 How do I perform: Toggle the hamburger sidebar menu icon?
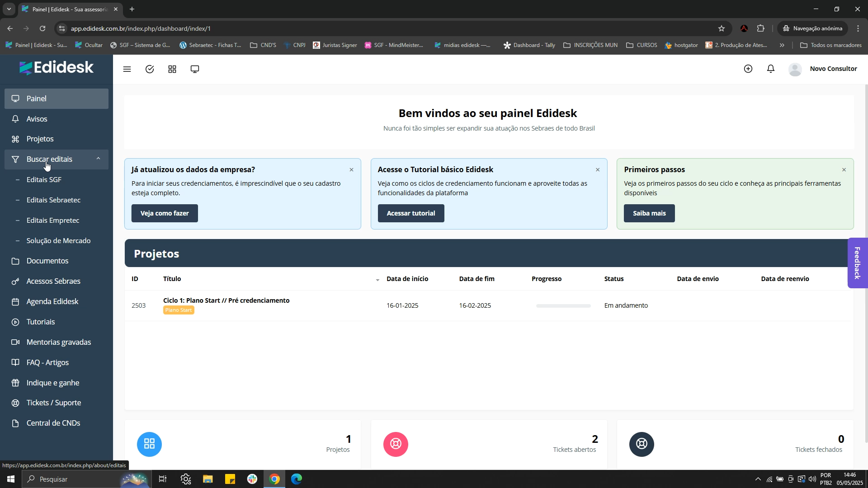click(127, 69)
